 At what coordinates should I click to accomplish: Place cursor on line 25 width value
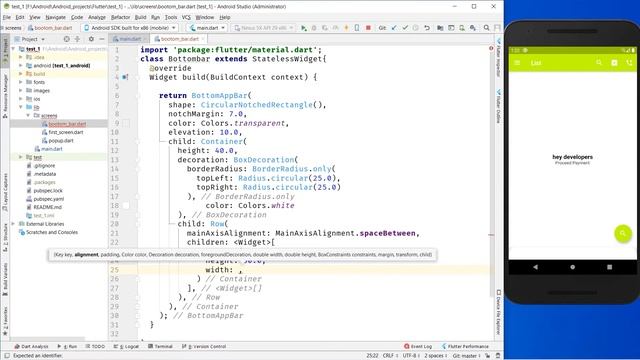point(240,270)
